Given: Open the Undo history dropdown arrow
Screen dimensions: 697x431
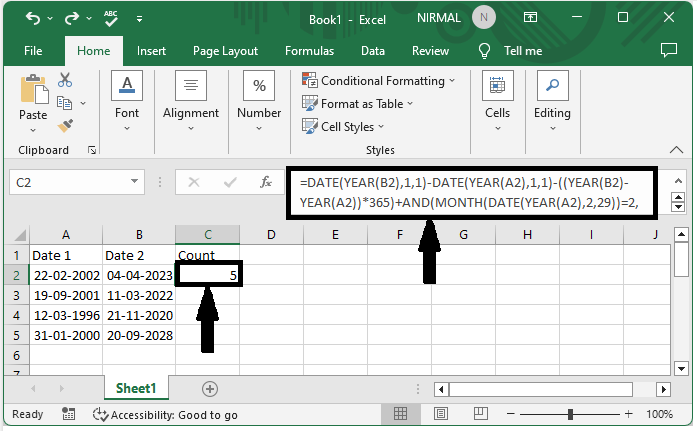Looking at the screenshot, I should click(50, 19).
